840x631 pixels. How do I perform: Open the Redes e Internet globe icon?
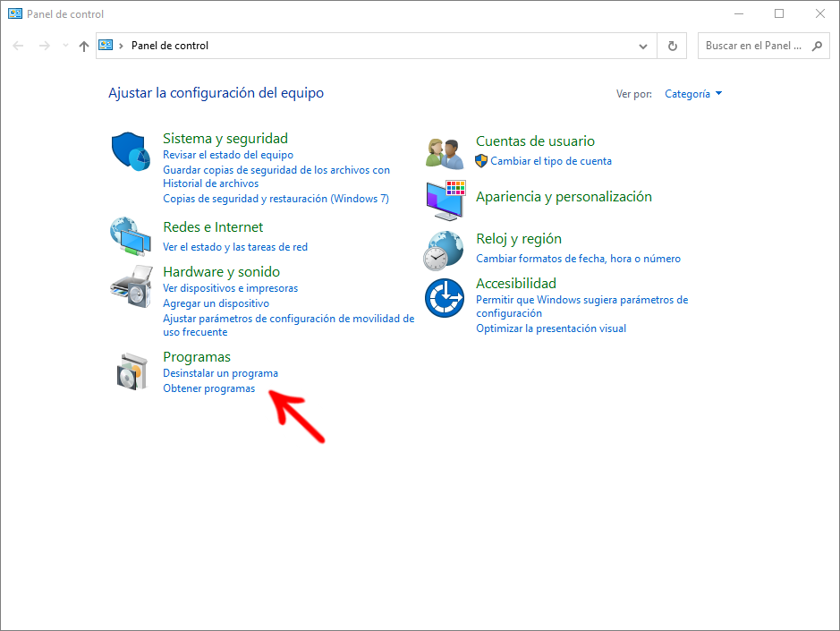[131, 236]
